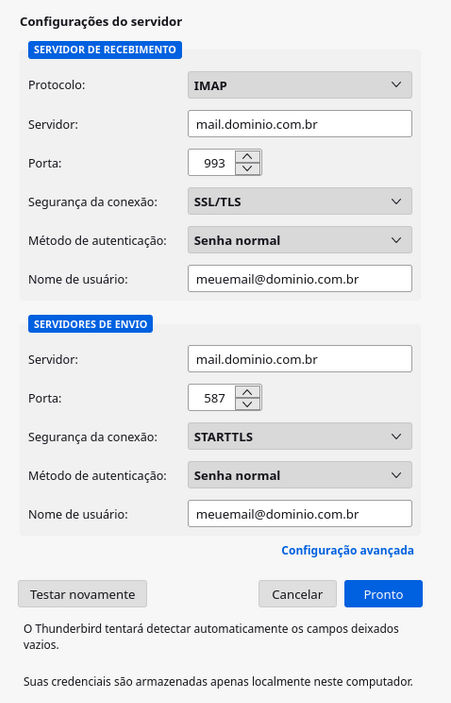Image resolution: width=451 pixels, height=703 pixels.
Task: Open incoming Senha normal authentication dropdown
Action: click(299, 240)
